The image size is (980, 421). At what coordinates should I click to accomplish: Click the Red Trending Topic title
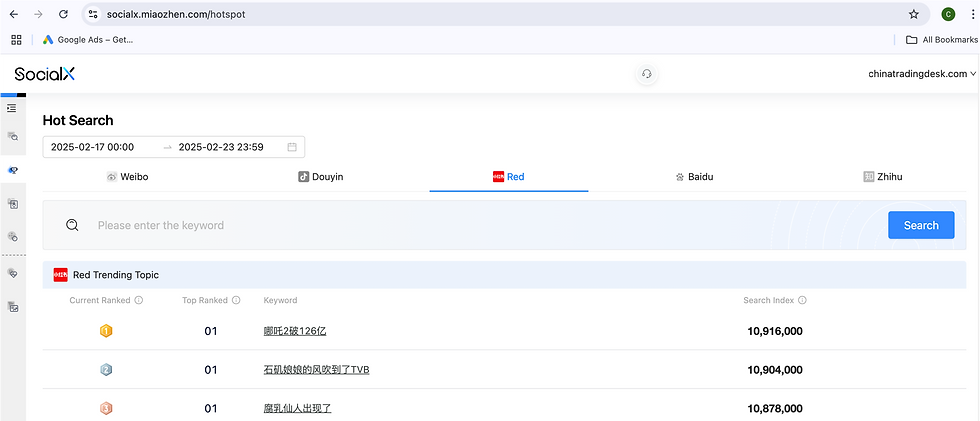[x=116, y=275]
